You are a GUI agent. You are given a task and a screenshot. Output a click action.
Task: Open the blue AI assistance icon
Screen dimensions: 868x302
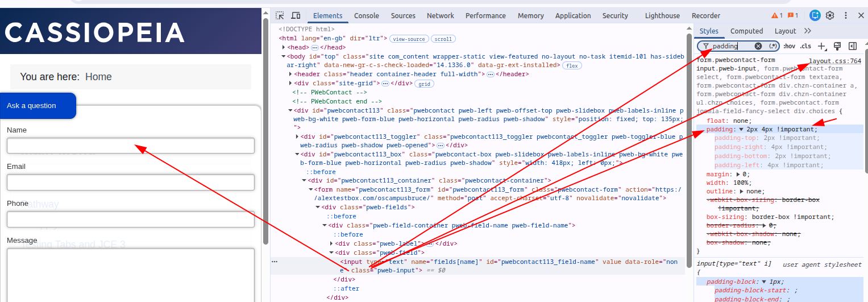[x=815, y=15]
